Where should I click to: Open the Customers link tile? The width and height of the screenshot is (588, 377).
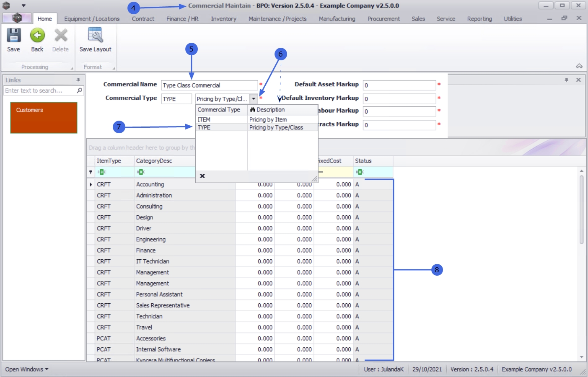(44, 118)
